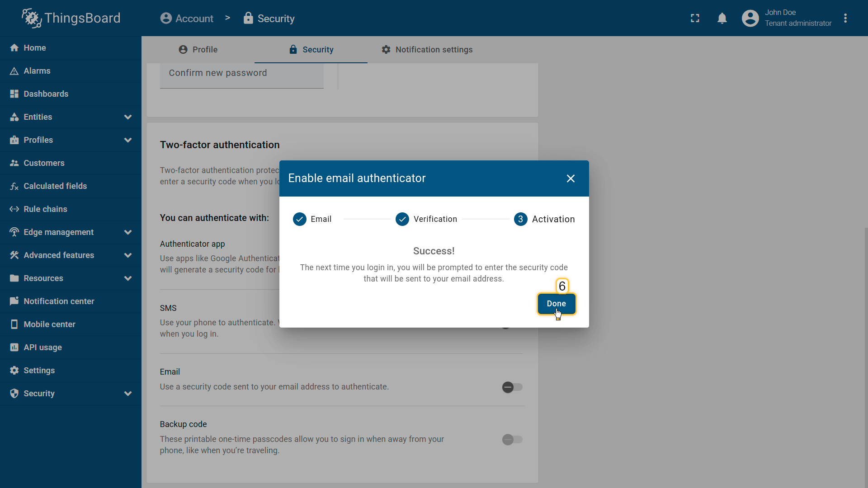Click the Done button
The height and width of the screenshot is (488, 868).
tap(556, 304)
